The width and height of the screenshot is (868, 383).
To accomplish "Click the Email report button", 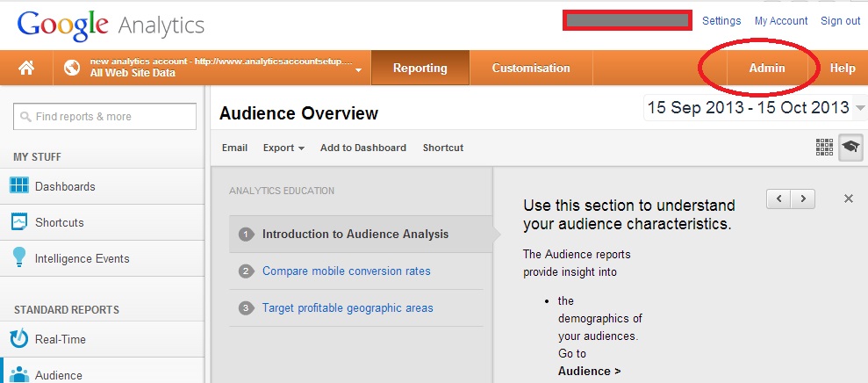I will coord(234,148).
